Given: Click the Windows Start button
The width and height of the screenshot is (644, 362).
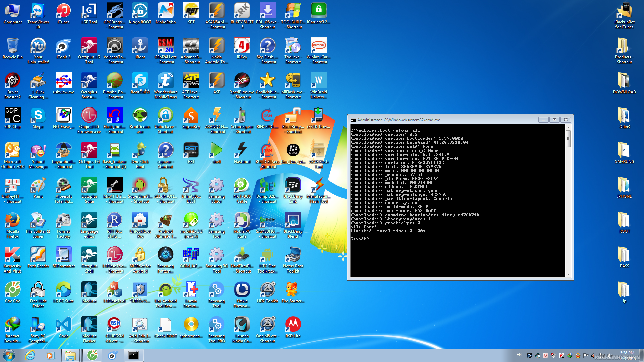Looking at the screenshot, I should pyautogui.click(x=9, y=355).
